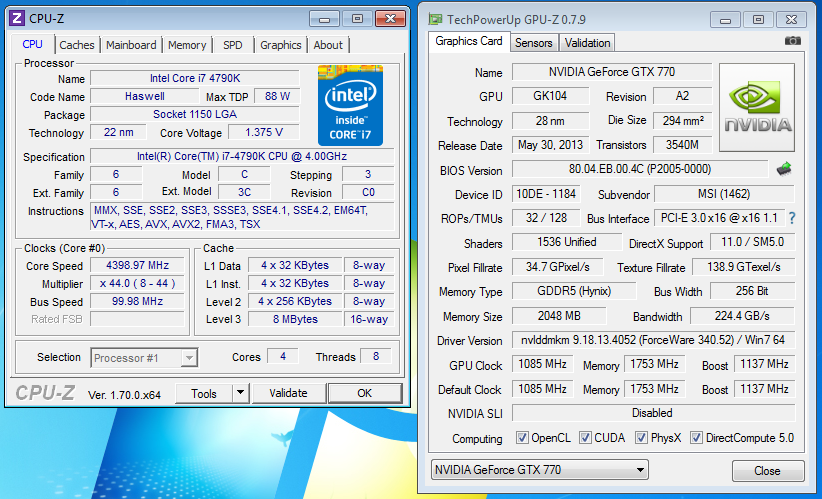This screenshot has width=822, height=499.
Task: Select the Memory tab in CPU-Z
Action: tap(187, 45)
